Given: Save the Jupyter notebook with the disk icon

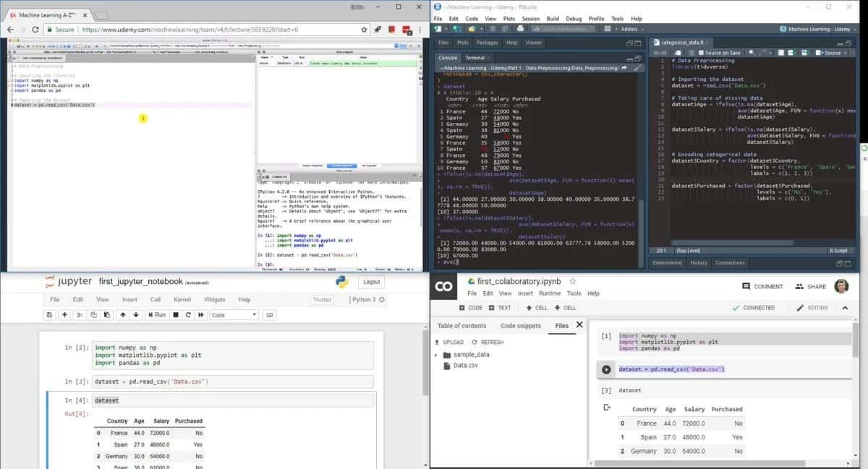Looking at the screenshot, I should (x=49, y=315).
